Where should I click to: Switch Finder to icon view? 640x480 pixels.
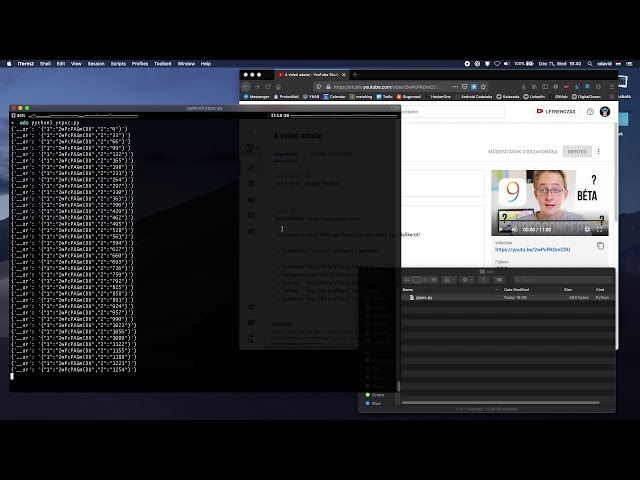click(x=407, y=280)
